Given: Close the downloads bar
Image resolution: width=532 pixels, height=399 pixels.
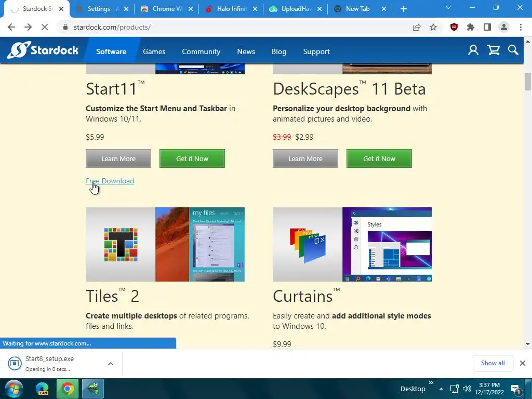Looking at the screenshot, I should tap(523, 363).
